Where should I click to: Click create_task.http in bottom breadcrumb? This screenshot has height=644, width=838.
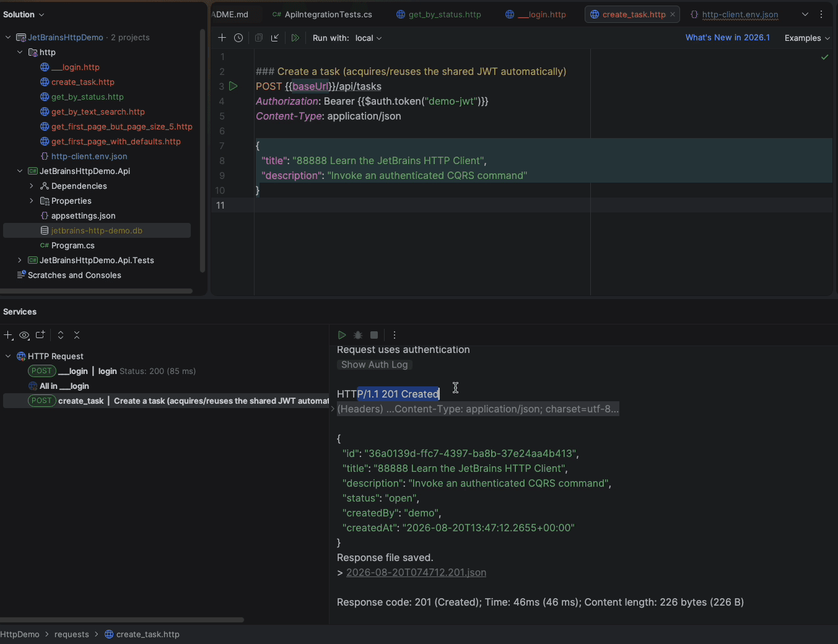coord(142,634)
